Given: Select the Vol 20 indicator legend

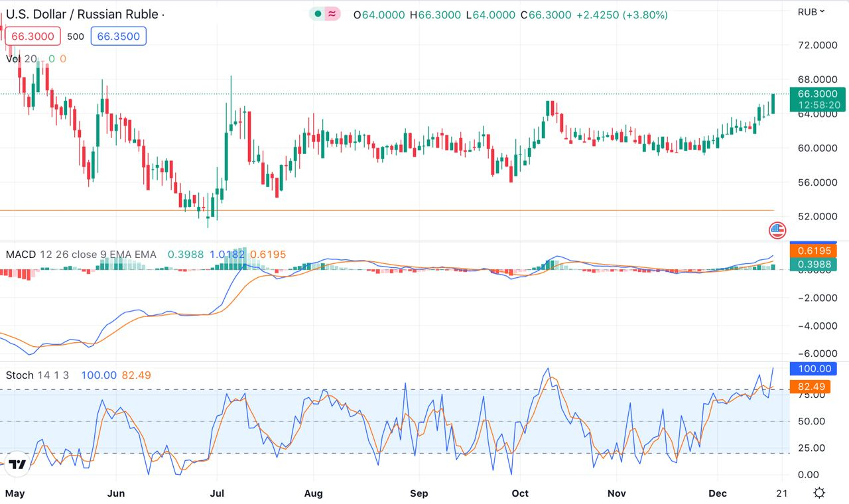Looking at the screenshot, I should (x=21, y=59).
